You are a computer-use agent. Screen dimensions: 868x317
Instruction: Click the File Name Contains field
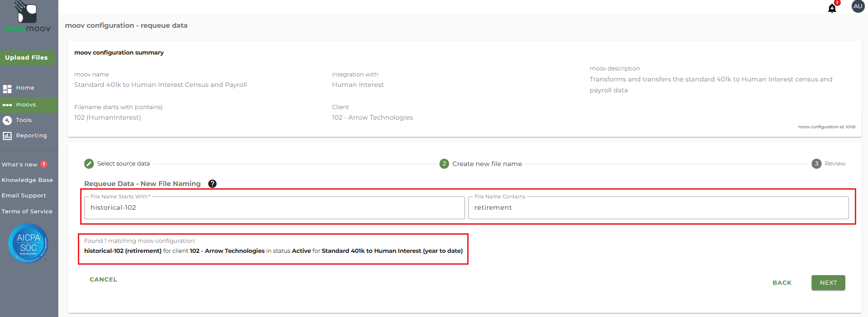tap(658, 208)
